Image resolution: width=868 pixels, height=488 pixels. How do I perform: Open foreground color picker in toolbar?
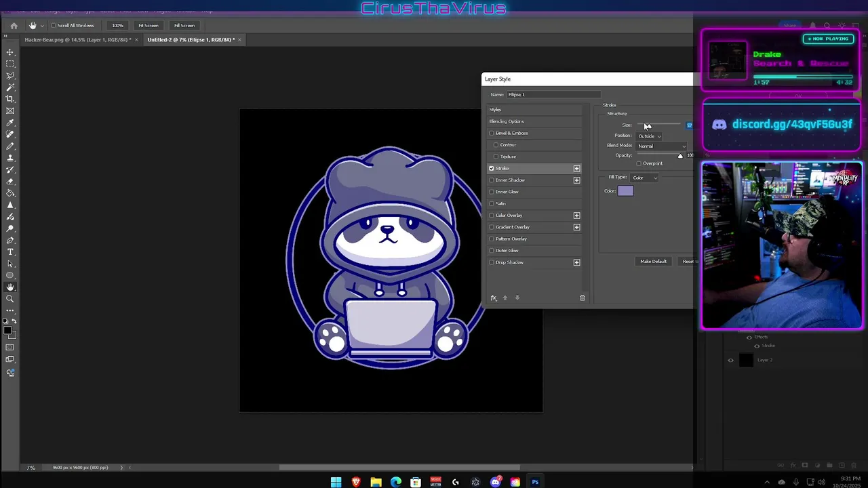point(7,331)
